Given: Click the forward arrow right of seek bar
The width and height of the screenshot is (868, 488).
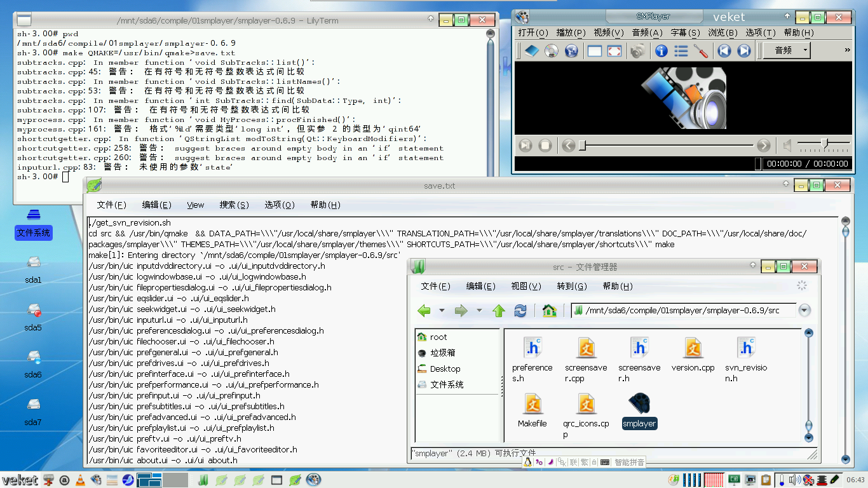Looking at the screenshot, I should (x=764, y=146).
